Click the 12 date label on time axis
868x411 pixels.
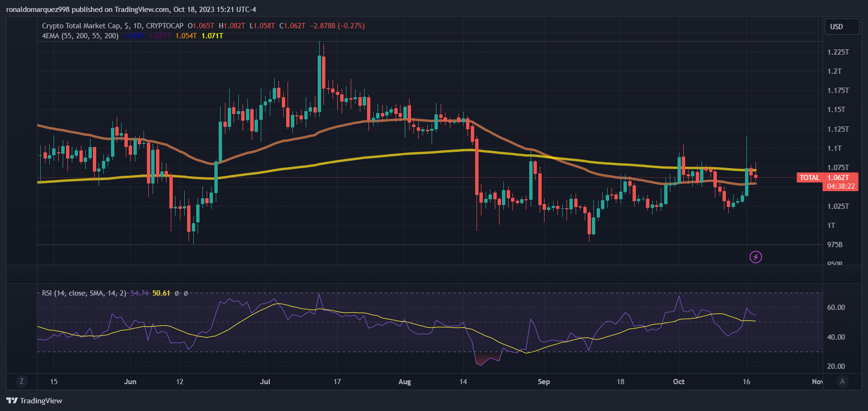(179, 382)
